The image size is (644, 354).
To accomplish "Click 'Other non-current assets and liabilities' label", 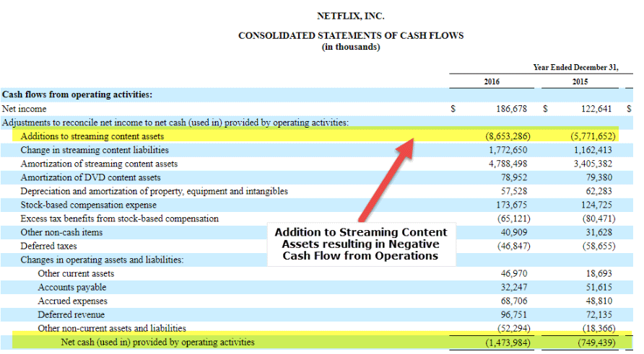I will (x=112, y=328).
